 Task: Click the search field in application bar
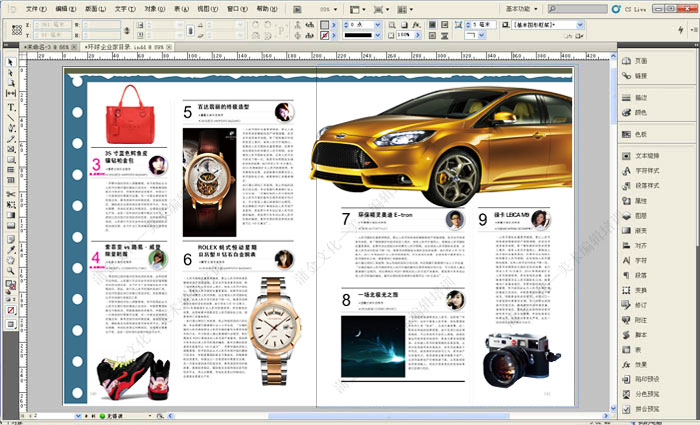(x=578, y=9)
